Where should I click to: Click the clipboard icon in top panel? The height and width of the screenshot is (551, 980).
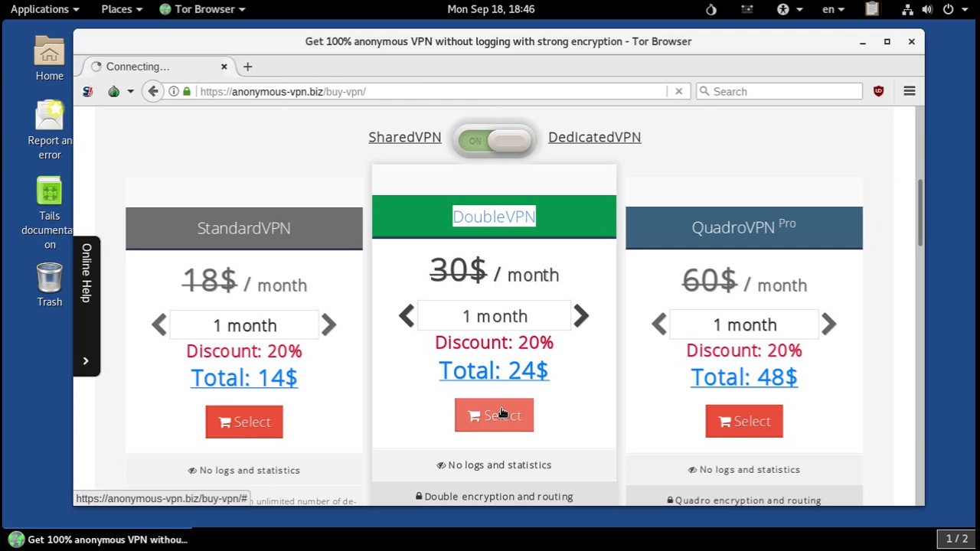pos(872,9)
